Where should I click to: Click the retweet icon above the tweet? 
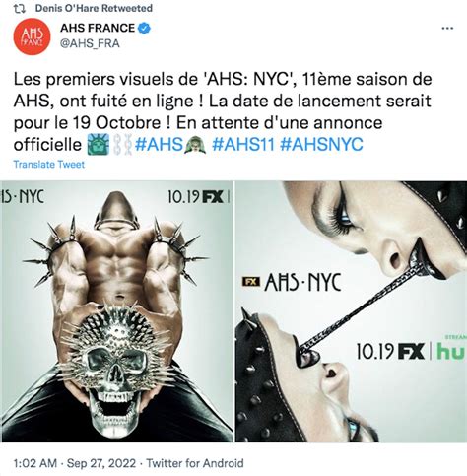click(x=20, y=9)
